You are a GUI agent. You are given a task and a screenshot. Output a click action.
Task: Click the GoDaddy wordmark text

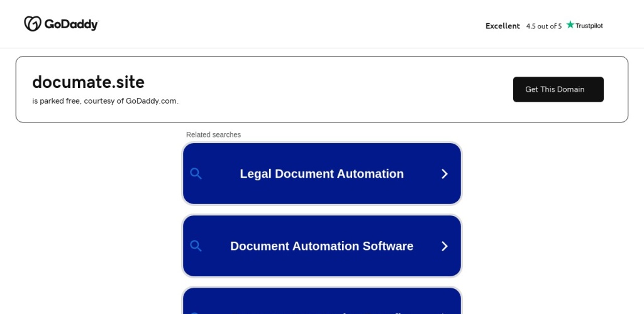point(71,24)
